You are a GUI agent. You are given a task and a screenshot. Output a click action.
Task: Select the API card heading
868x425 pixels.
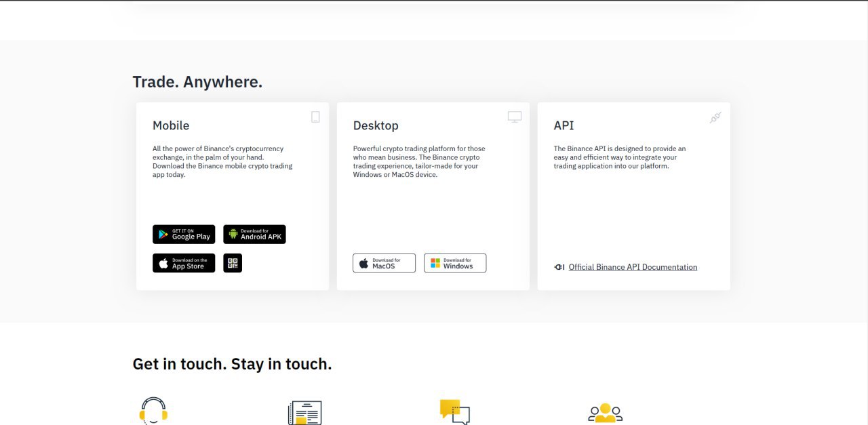tap(564, 125)
